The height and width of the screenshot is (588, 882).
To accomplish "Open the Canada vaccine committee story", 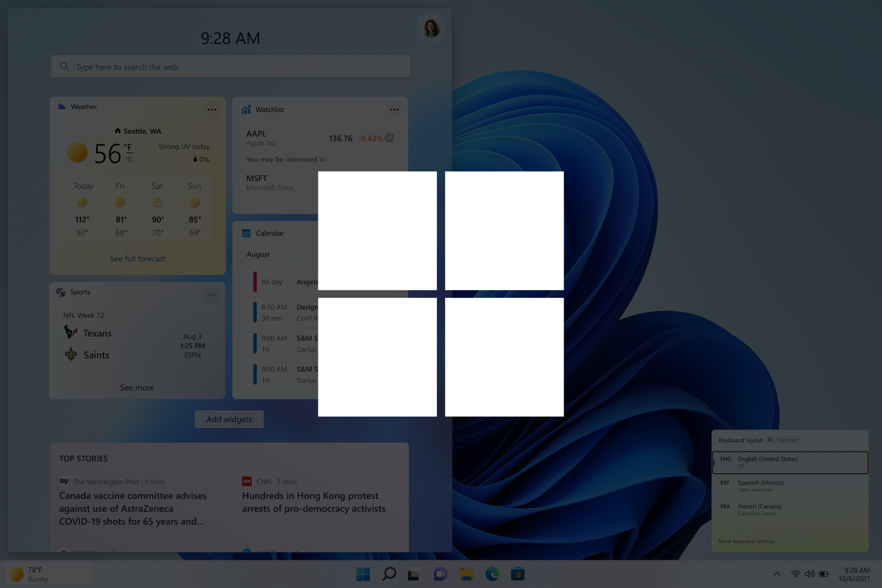I will (133, 509).
